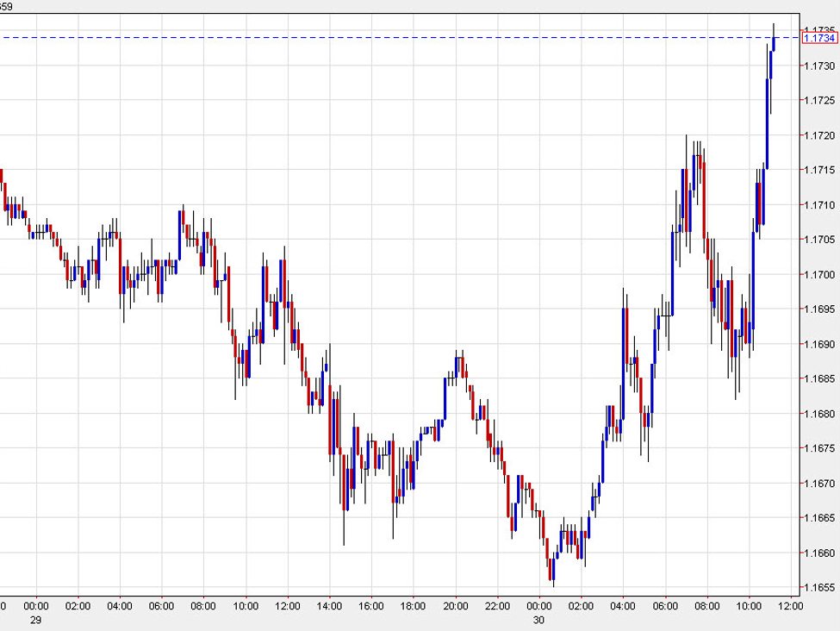
Task: Click the 1.1675 price axis label
Action: [x=818, y=448]
